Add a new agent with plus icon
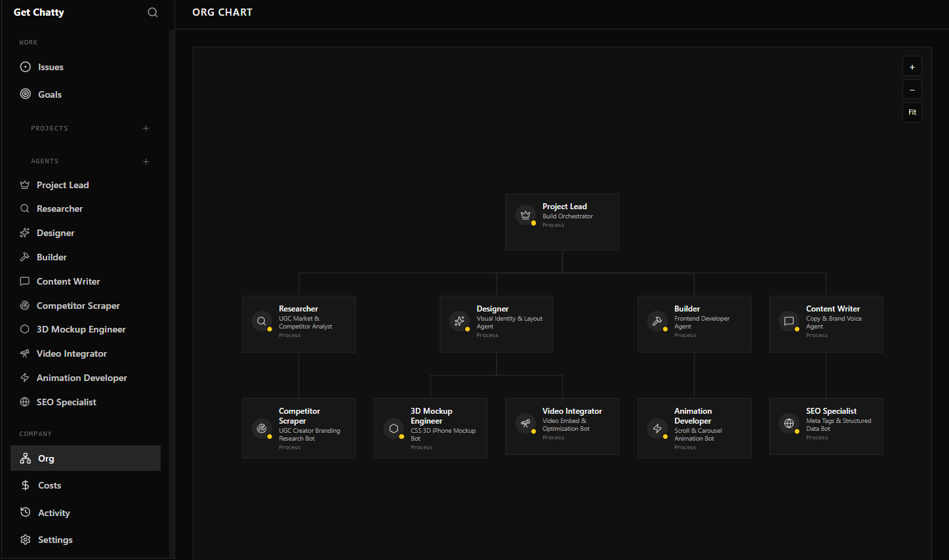 (146, 161)
